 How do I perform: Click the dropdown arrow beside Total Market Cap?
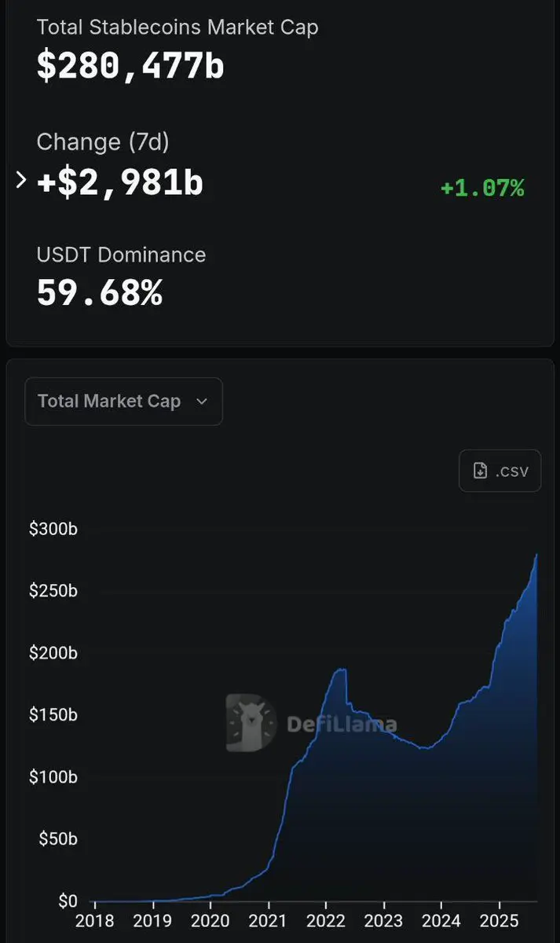201,402
